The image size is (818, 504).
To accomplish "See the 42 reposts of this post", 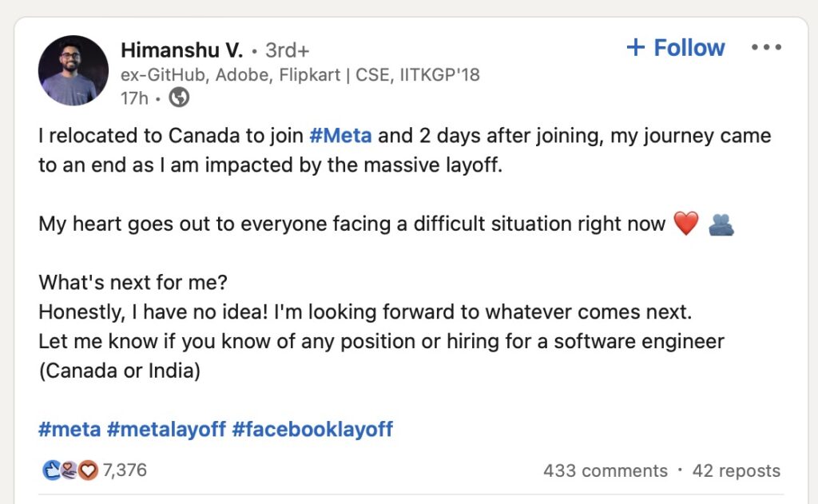I will [736, 470].
